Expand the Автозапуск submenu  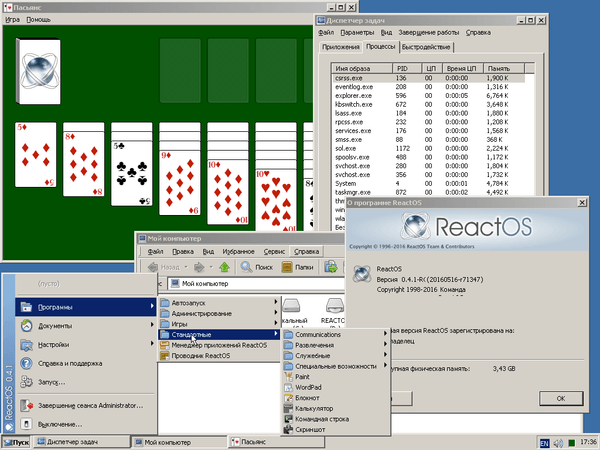coord(219,303)
